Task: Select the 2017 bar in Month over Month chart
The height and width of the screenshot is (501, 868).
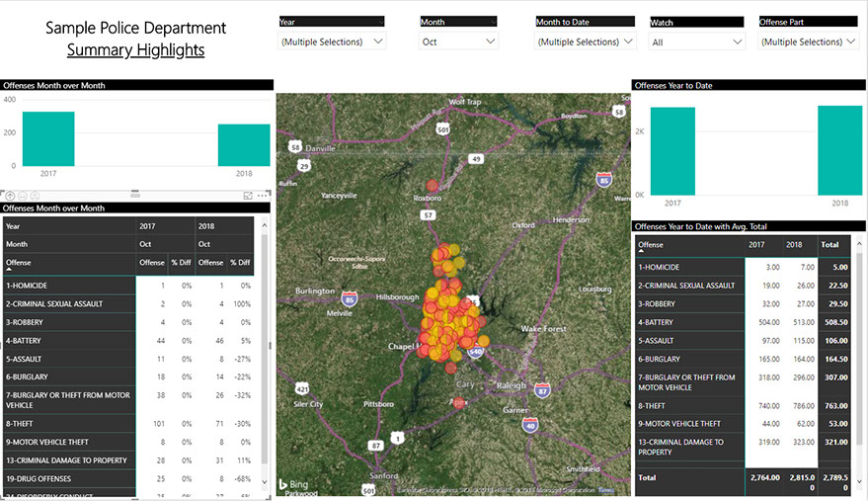Action: tap(48, 138)
